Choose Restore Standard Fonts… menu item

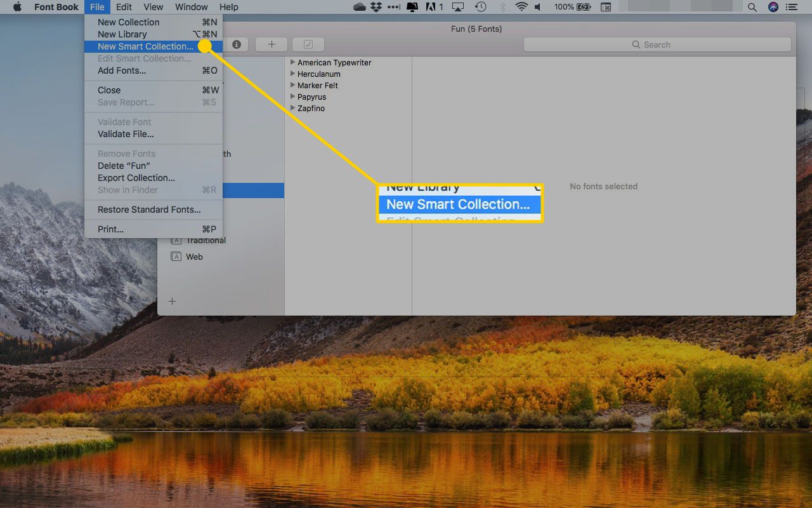[154, 210]
